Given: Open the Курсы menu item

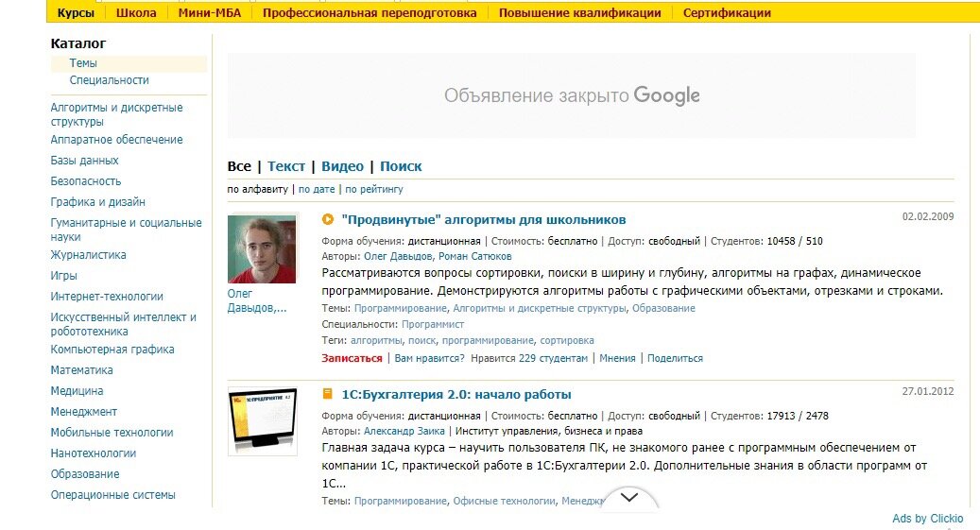Looking at the screenshot, I should pyautogui.click(x=76, y=12).
